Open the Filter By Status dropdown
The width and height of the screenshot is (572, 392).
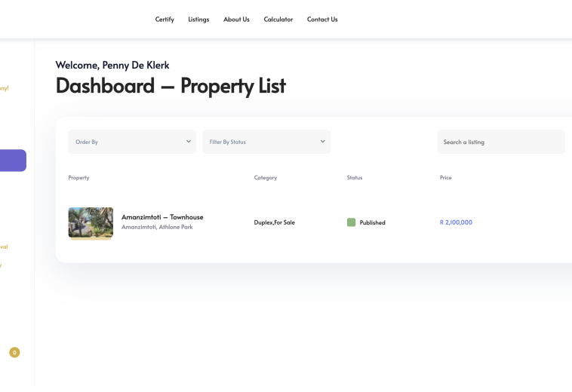click(x=266, y=142)
